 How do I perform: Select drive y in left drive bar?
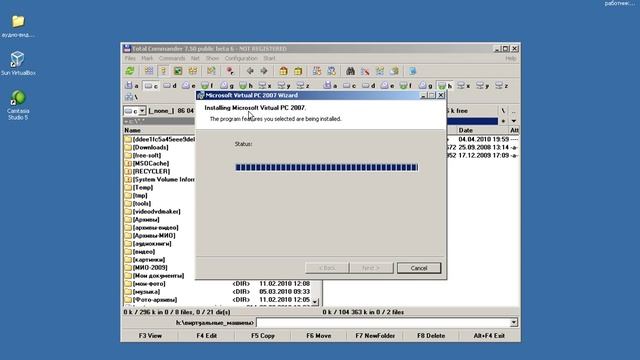coord(284,85)
